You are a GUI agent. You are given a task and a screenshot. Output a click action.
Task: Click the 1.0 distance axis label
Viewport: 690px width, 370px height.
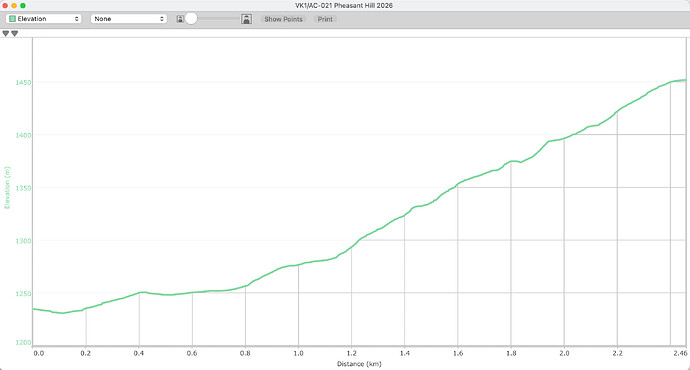point(298,353)
